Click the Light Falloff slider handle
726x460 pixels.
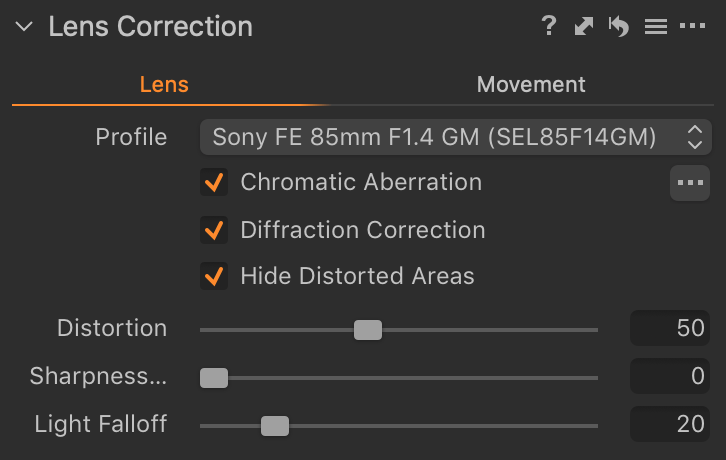[275, 426]
